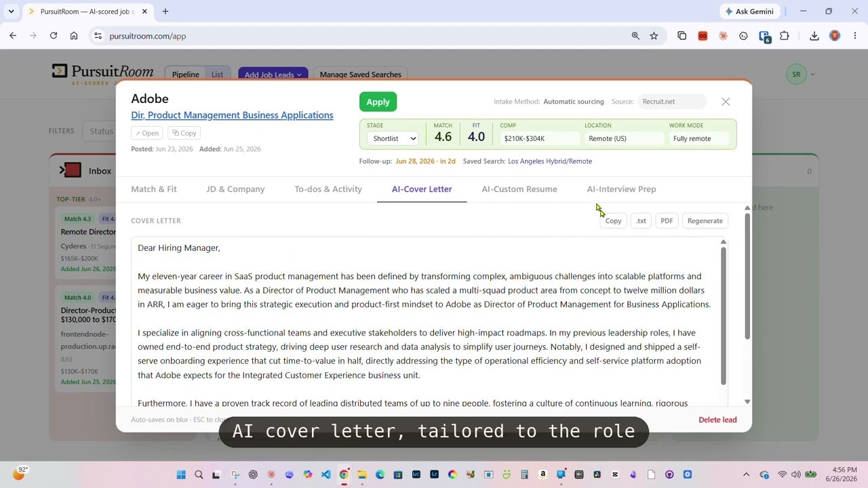Open the Los Angeles Hybrid/Remote saved search
Screen dimensions: 868x488
[550, 161]
